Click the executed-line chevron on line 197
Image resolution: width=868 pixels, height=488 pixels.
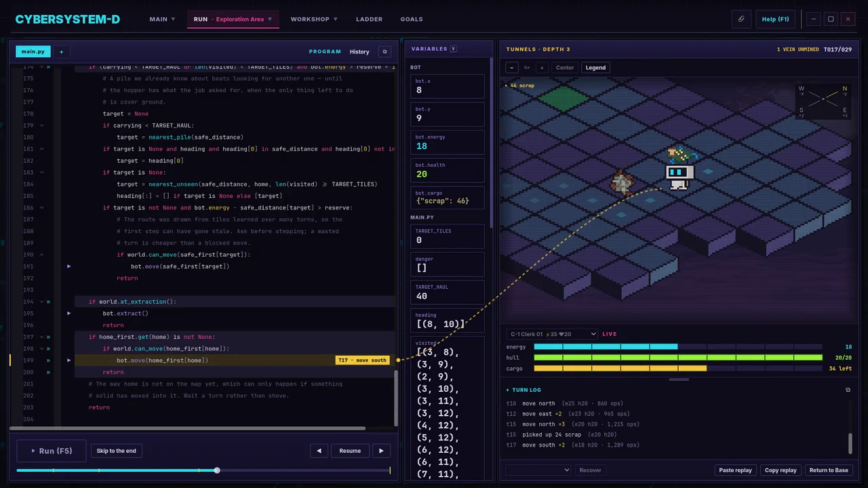pyautogui.click(x=48, y=337)
